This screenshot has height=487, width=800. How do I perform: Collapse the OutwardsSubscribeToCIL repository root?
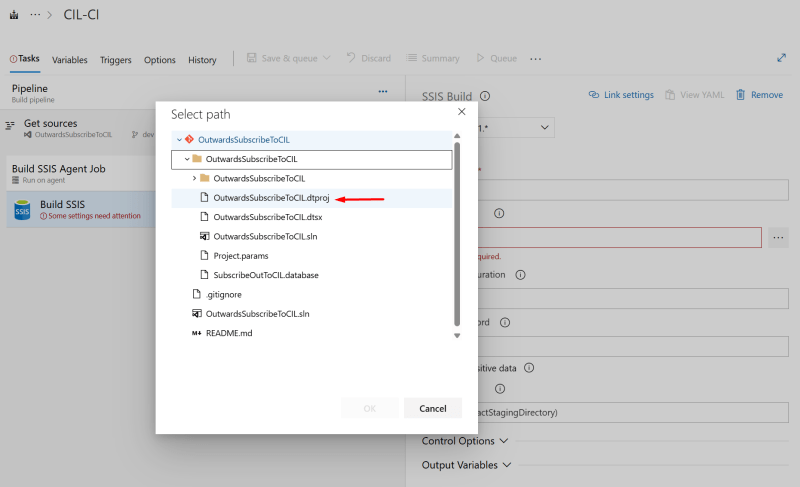179,140
